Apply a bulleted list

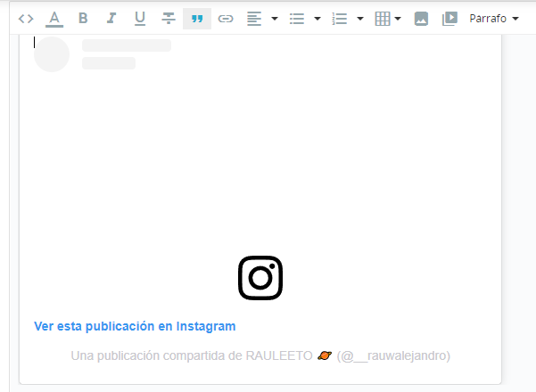pos(297,19)
